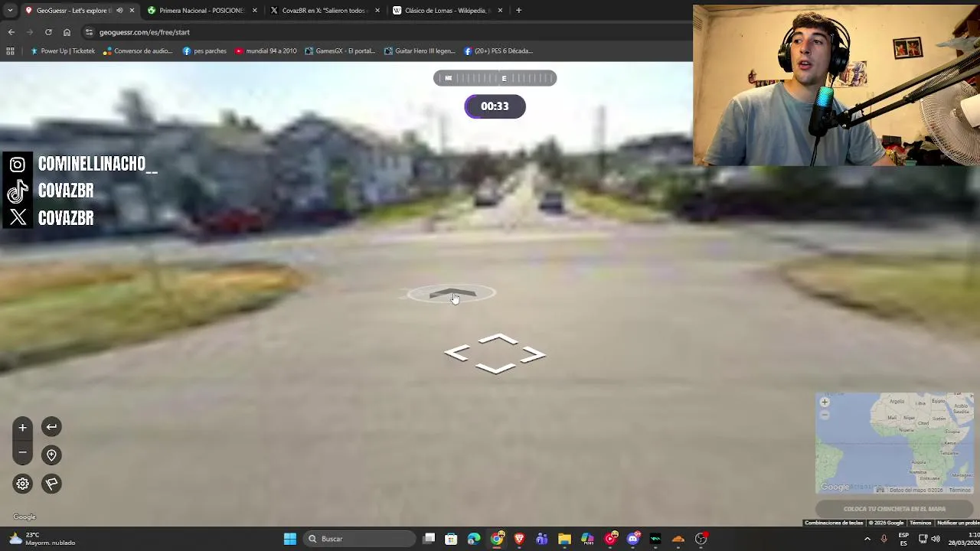
Task: Close the Primera Nacional tab
Action: click(x=255, y=11)
